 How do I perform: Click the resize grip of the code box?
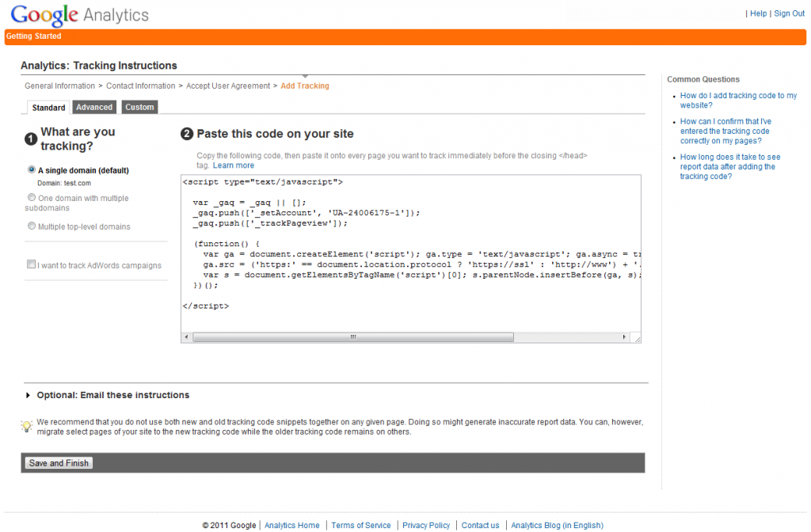click(x=637, y=339)
